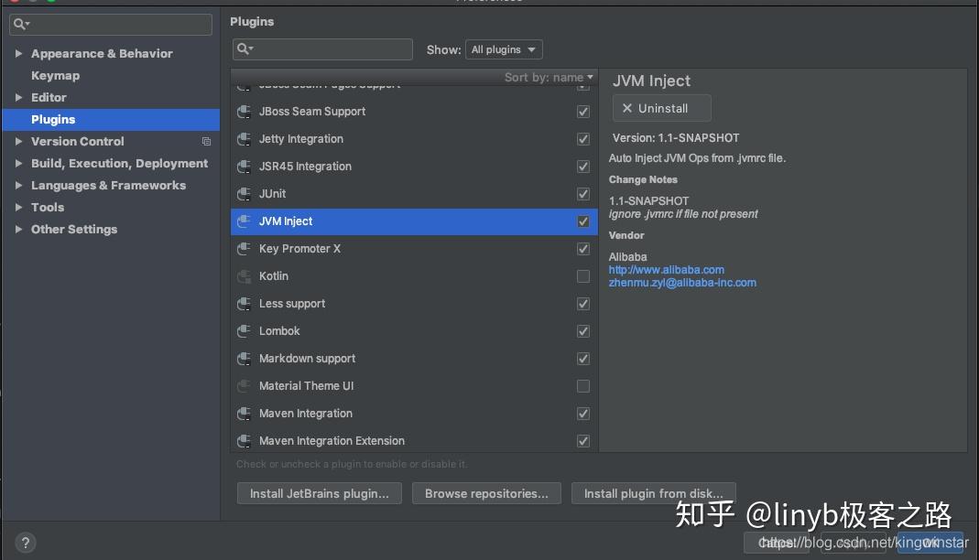Select Less support in plugin list
The image size is (979, 560).
pyautogui.click(x=292, y=304)
